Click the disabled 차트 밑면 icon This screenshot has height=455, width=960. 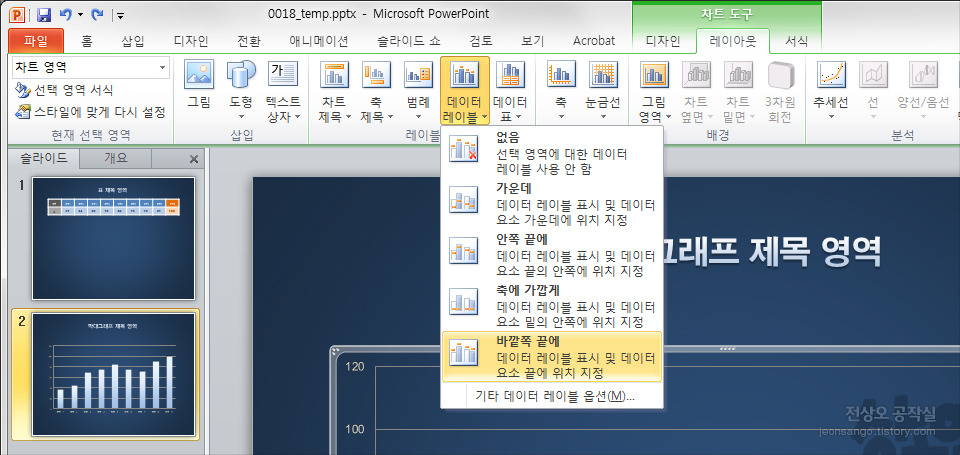click(738, 75)
